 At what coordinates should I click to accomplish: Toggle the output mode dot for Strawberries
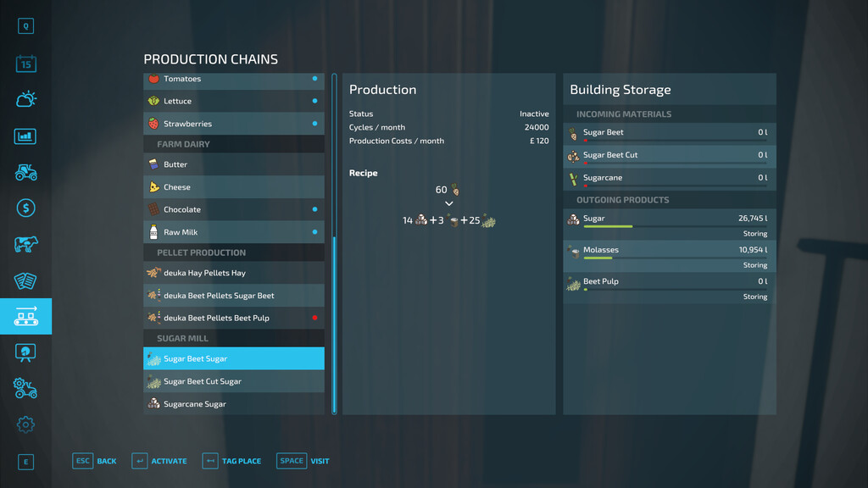pyautogui.click(x=316, y=123)
